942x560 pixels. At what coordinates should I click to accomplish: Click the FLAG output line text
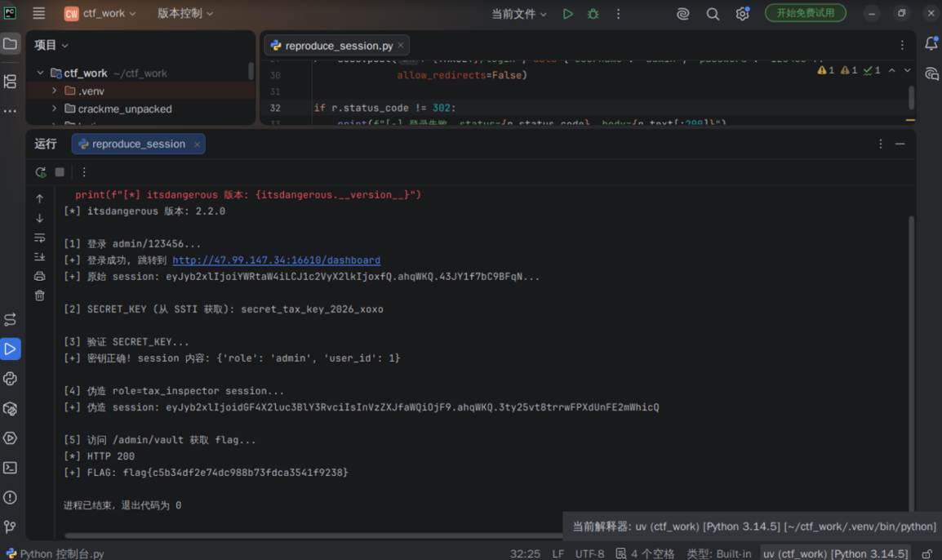(x=206, y=473)
